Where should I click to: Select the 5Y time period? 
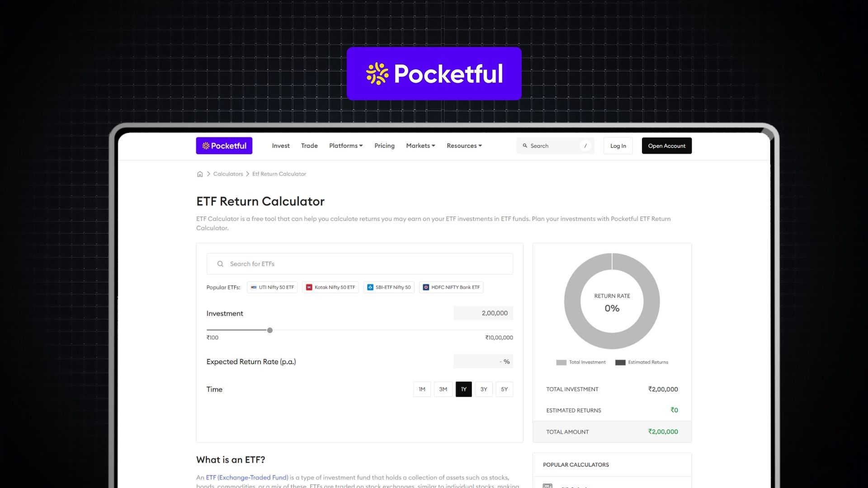coord(505,389)
